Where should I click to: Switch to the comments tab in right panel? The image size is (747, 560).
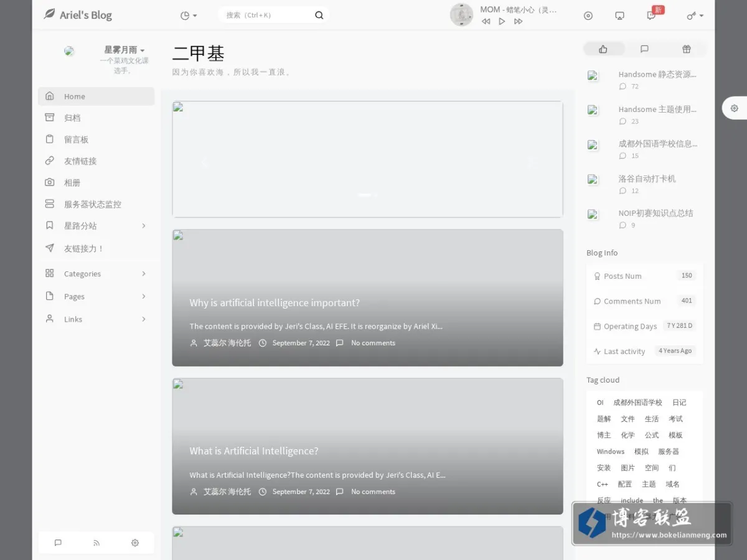645,49
